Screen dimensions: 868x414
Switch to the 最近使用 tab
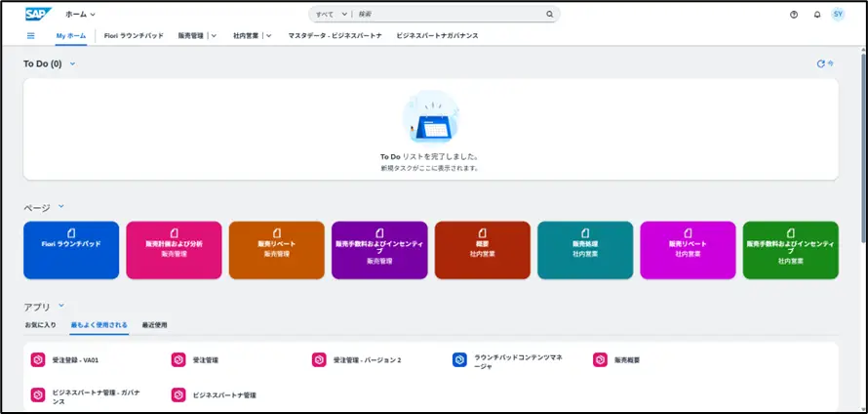tap(155, 324)
